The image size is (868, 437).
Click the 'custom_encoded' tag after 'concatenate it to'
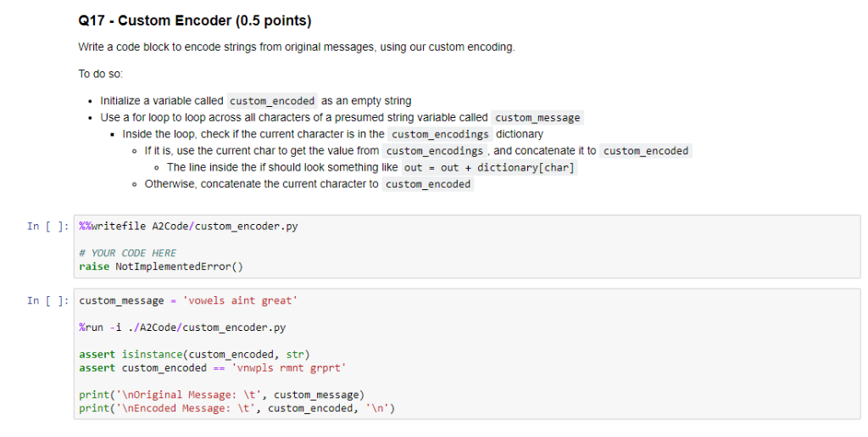645,151
